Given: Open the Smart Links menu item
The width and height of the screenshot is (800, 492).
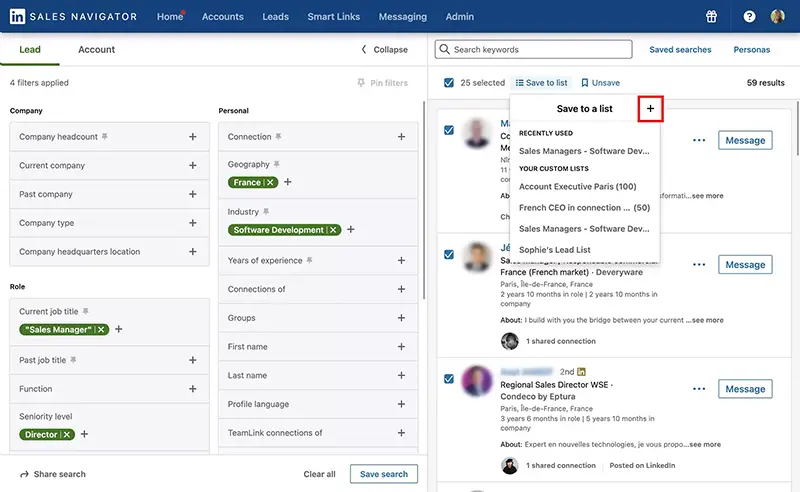Looking at the screenshot, I should (334, 16).
